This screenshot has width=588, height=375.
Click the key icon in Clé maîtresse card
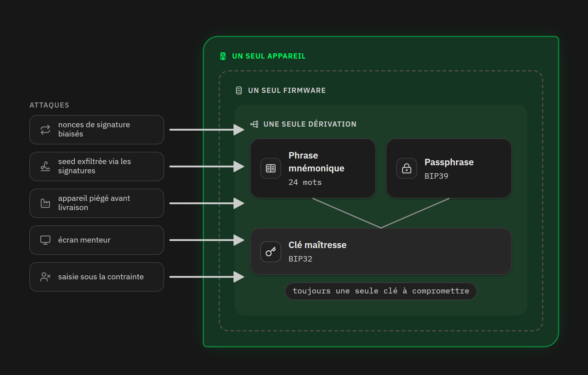click(271, 252)
